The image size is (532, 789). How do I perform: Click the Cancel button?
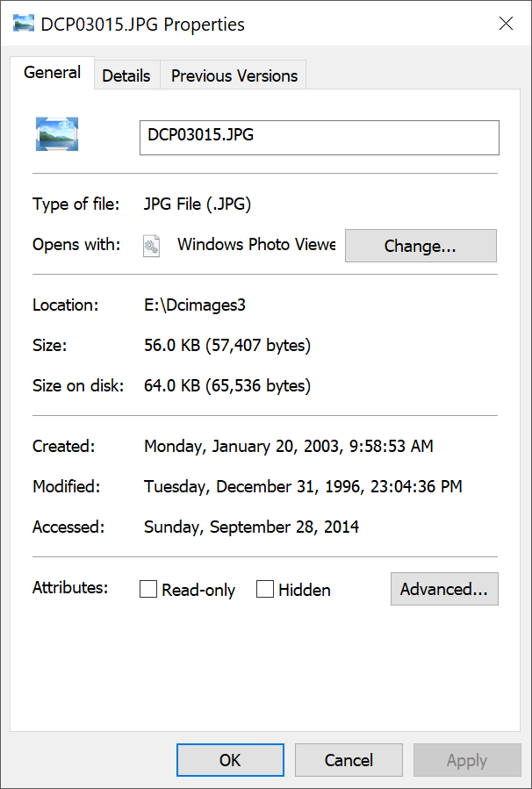point(348,759)
